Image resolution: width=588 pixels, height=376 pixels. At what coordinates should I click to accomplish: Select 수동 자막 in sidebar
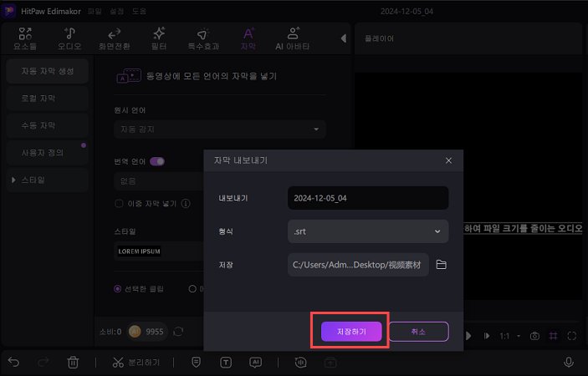coord(47,125)
